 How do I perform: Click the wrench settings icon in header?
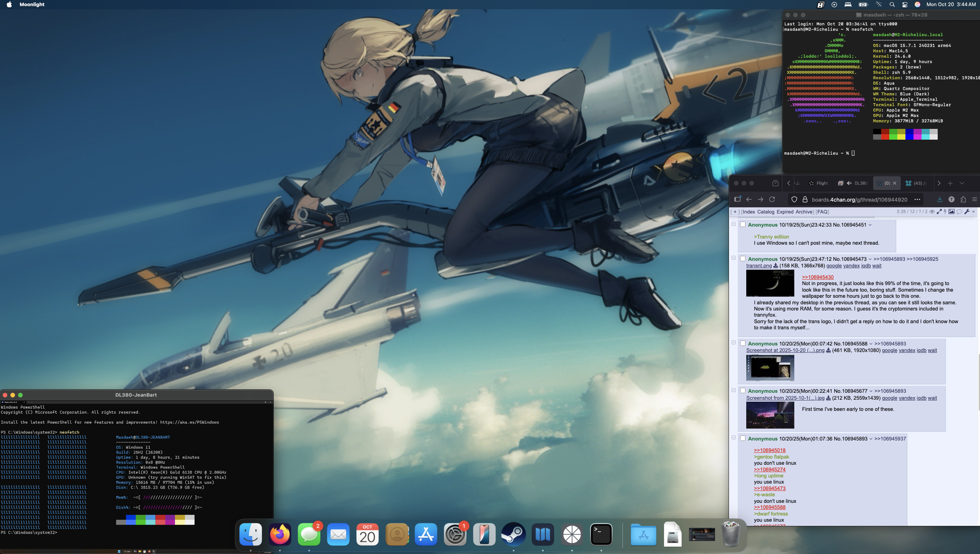pos(967,212)
